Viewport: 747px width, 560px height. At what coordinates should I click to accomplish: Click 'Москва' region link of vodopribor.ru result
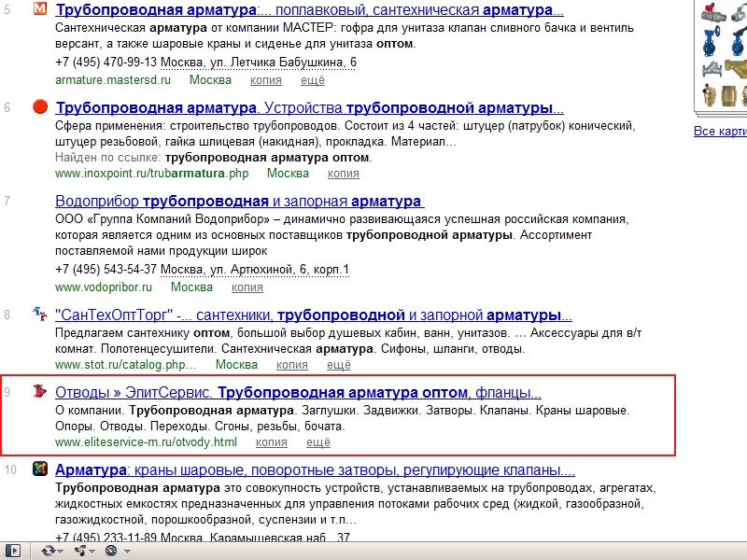pyautogui.click(x=191, y=287)
